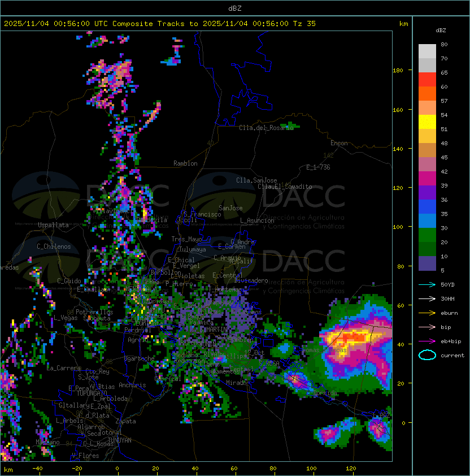Select the light sky-blue legend swatch
This screenshot has width=470, height=476.
click(427, 221)
